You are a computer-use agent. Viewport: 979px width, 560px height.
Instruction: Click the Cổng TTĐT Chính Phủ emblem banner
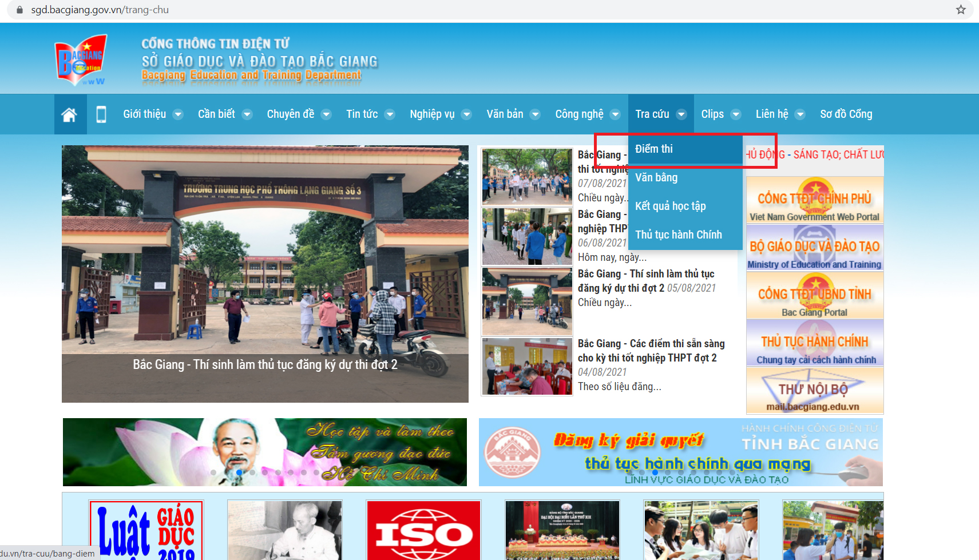[814, 200]
